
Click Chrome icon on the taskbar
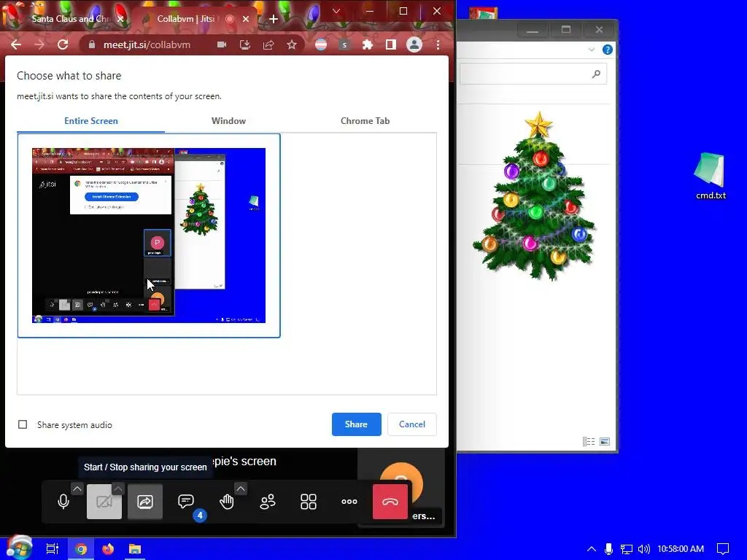click(x=81, y=549)
